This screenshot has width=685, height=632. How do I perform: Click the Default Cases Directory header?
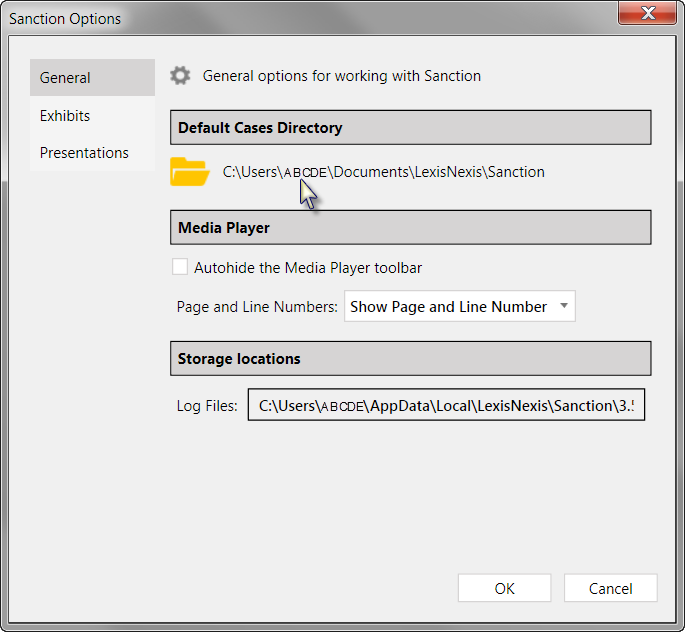(411, 127)
